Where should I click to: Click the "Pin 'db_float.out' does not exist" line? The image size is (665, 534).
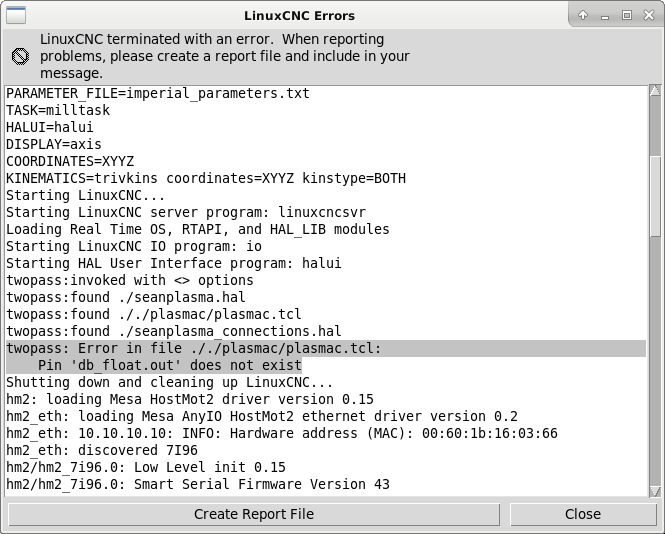pos(170,365)
